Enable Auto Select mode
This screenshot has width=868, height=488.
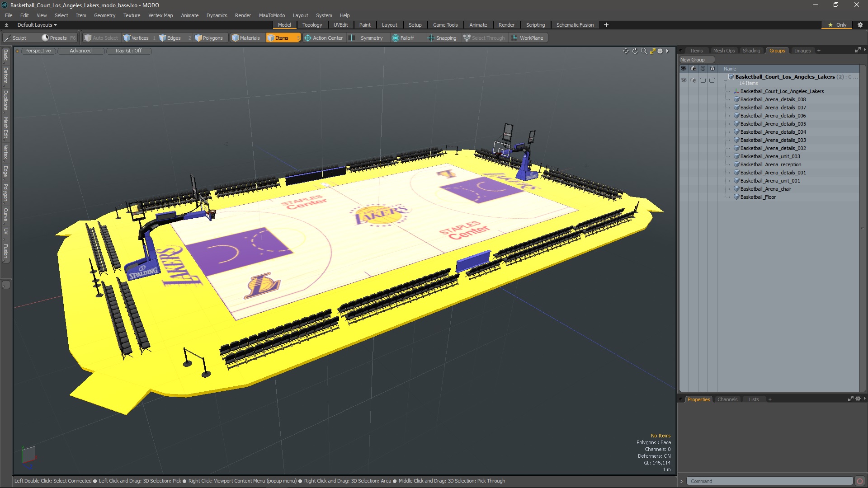101,38
